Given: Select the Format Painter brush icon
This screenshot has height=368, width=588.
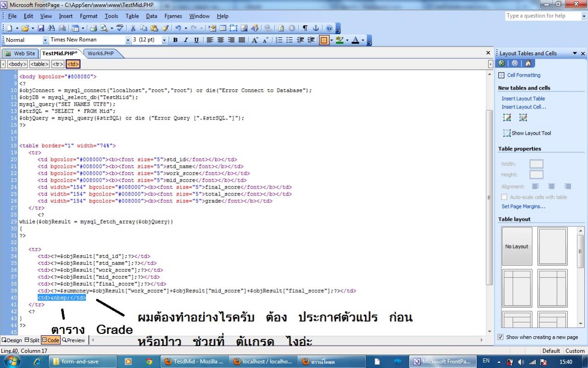Looking at the screenshot, I should (165, 28).
